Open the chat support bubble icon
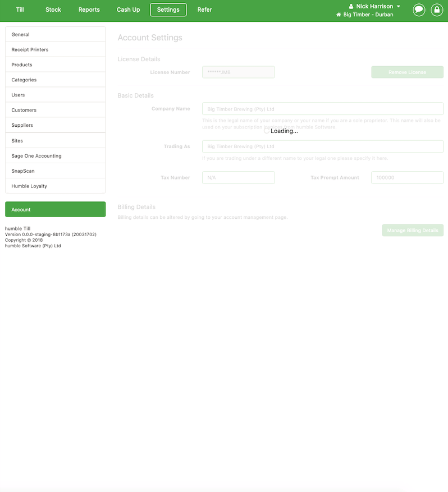The width and height of the screenshot is (448, 492). (419, 10)
